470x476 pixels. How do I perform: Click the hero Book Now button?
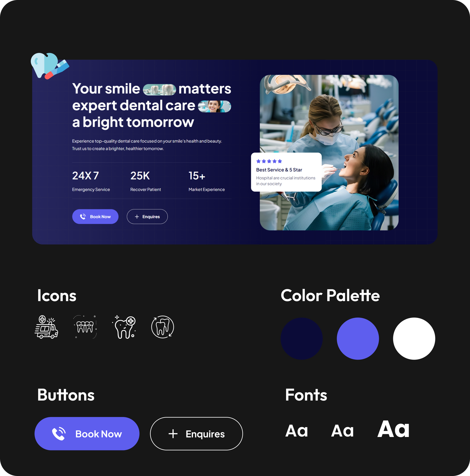[95, 216]
